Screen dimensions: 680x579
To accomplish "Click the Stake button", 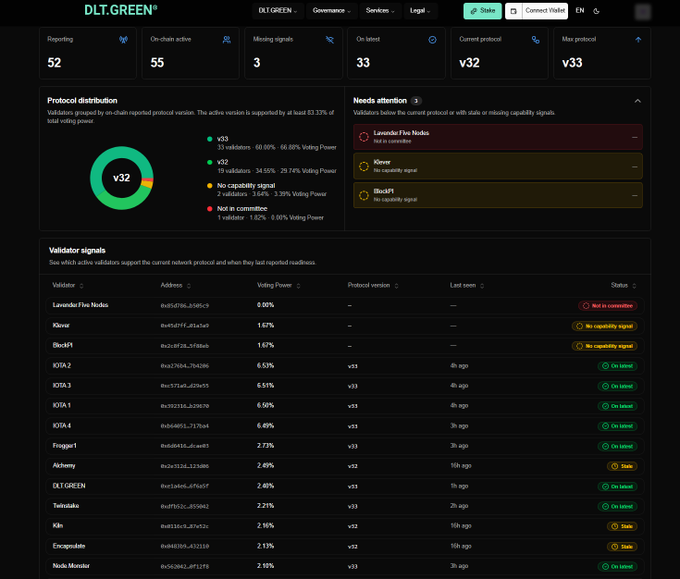I will tap(482, 11).
